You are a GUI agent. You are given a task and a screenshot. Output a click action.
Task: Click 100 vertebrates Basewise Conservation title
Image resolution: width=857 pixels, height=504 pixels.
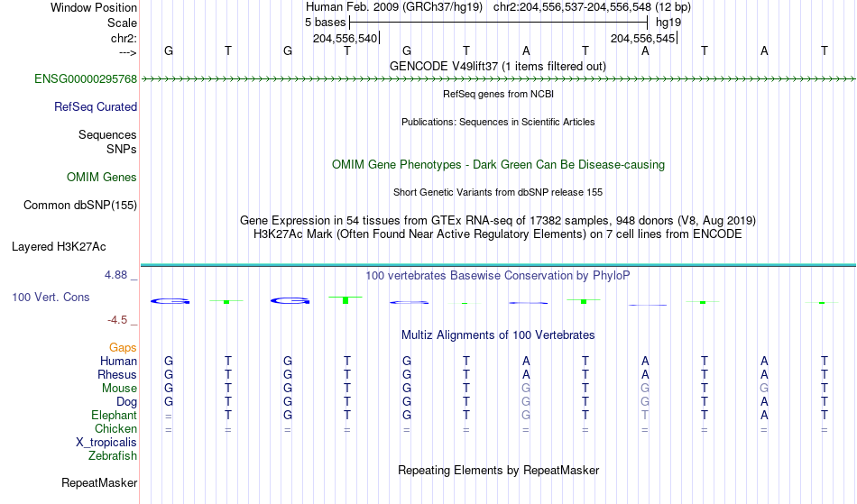pyautogui.click(x=498, y=276)
